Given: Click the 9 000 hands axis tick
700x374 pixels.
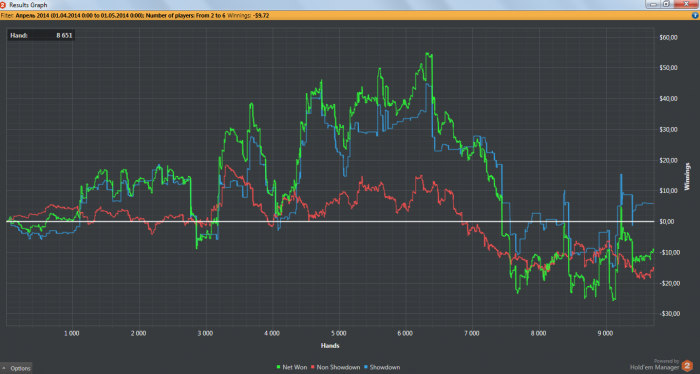Looking at the screenshot, I should pos(605,333).
